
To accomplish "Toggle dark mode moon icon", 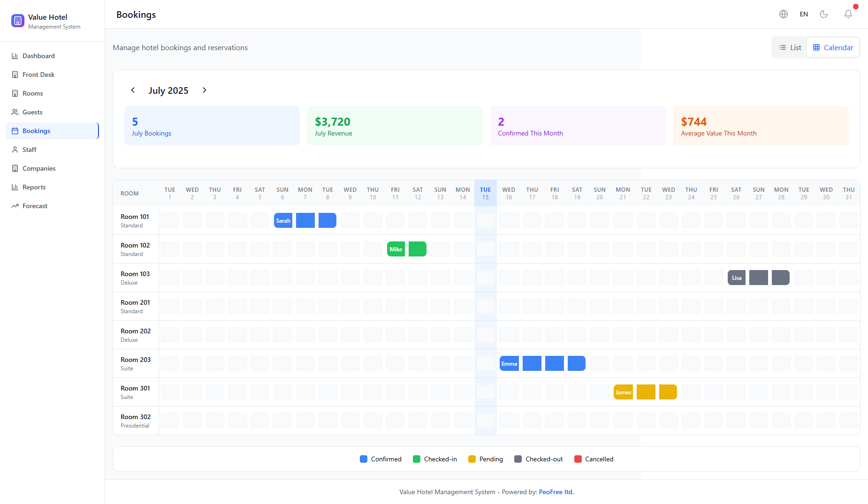I will click(x=824, y=14).
